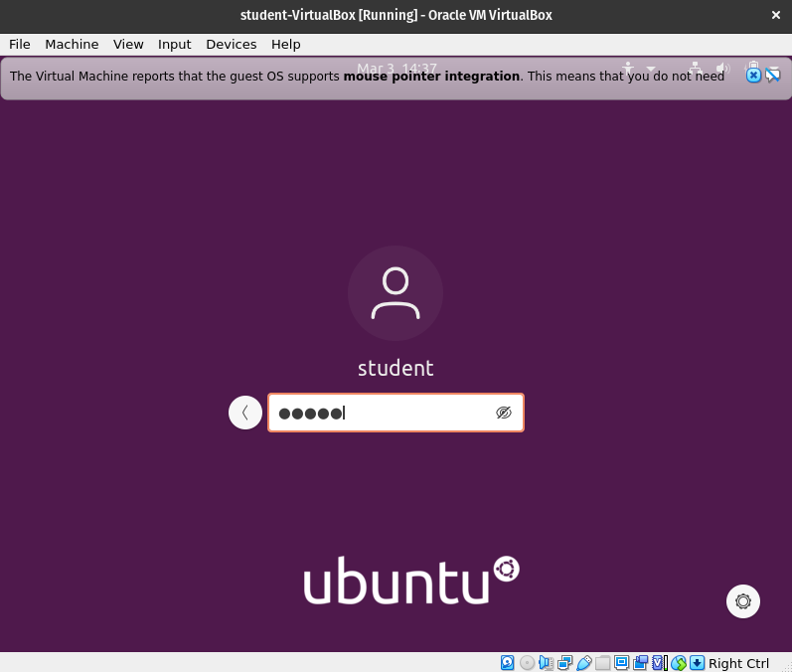Viewport: 792px width, 672px height.
Task: Click the mouse integration status icon
Action: (679, 663)
